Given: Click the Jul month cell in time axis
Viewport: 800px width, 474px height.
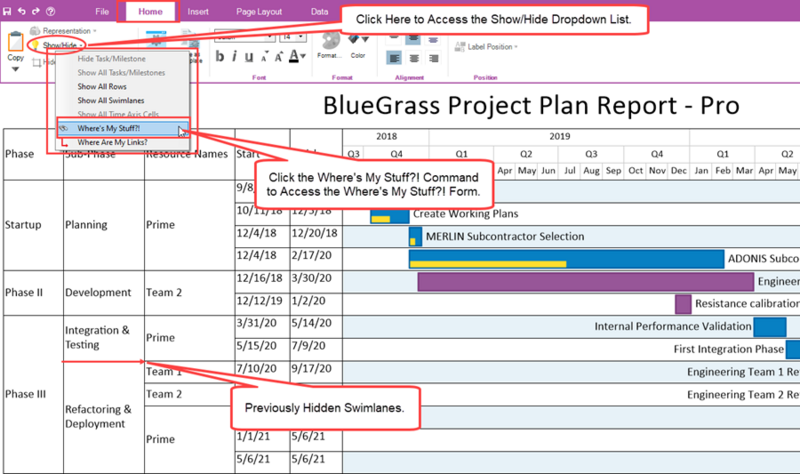Looking at the screenshot, I should (x=570, y=170).
